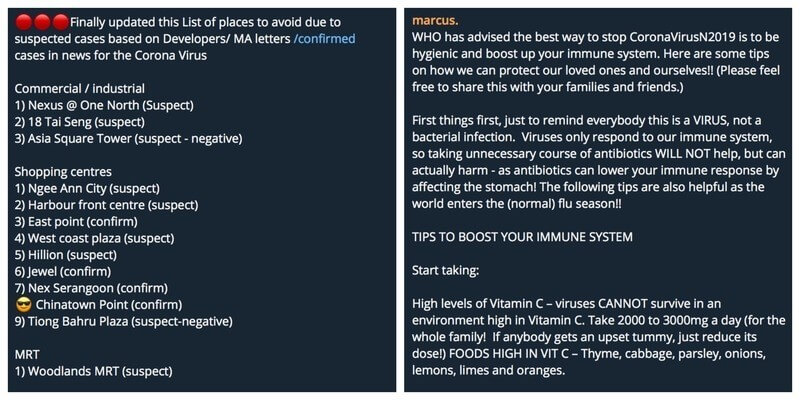The width and height of the screenshot is (800, 400).
Task: Click the Jewel (confirm) entry
Action: click(x=74, y=271)
